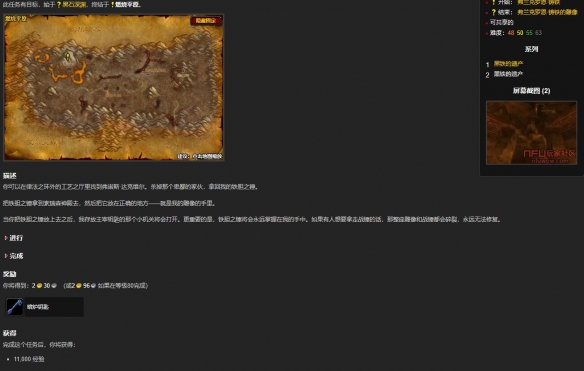Open the reward item name beside the key icon
Viewport: 584px width, 371px height.
pyautogui.click(x=38, y=307)
